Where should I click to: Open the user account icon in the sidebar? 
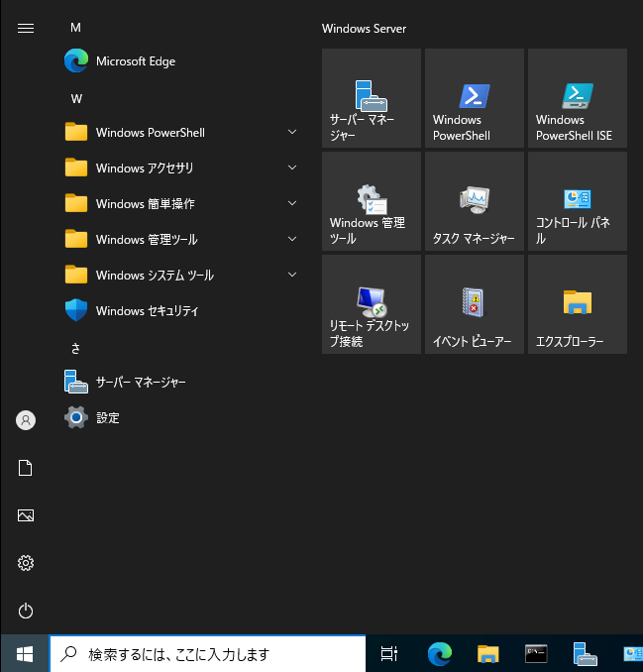coord(26,420)
